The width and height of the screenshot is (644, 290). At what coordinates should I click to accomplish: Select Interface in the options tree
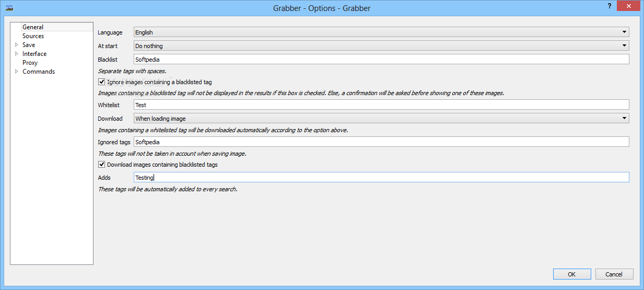[x=34, y=54]
